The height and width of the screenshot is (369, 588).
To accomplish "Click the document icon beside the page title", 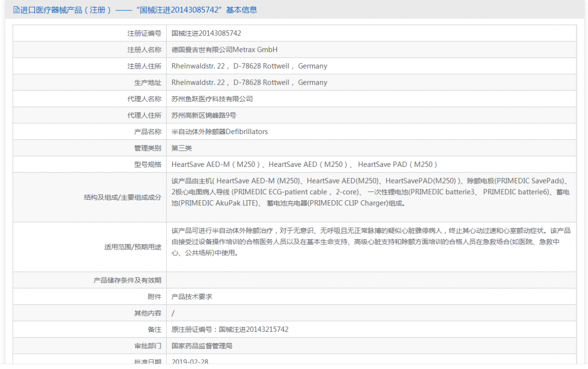I will (16, 10).
